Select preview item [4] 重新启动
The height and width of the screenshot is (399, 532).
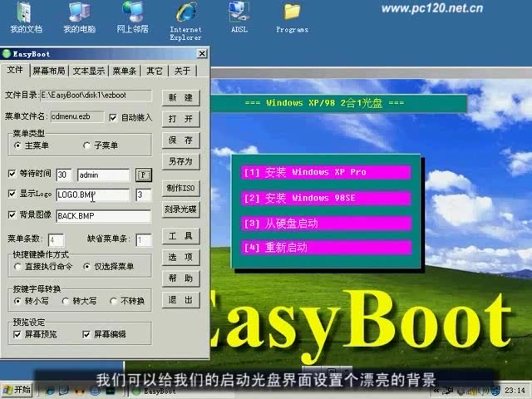326,248
